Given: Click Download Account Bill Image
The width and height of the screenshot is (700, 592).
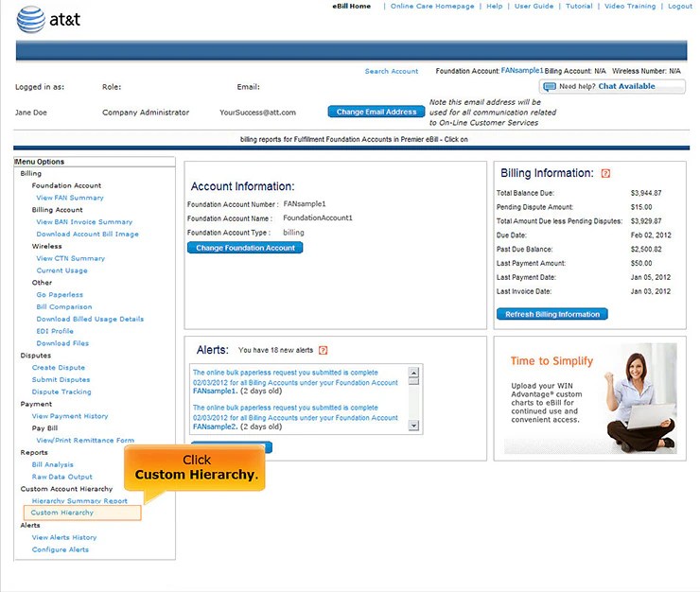Looking at the screenshot, I should pyautogui.click(x=87, y=234).
